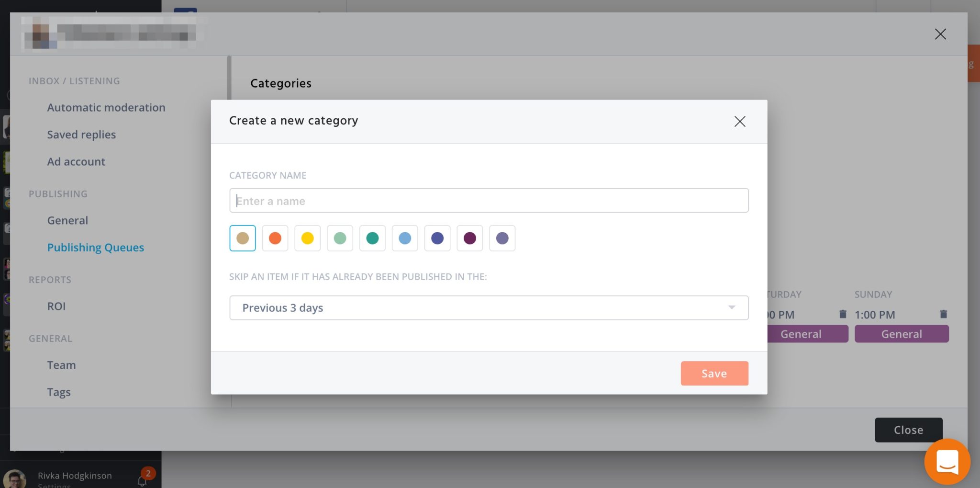Expand the Previous 3 days dropdown

489,307
